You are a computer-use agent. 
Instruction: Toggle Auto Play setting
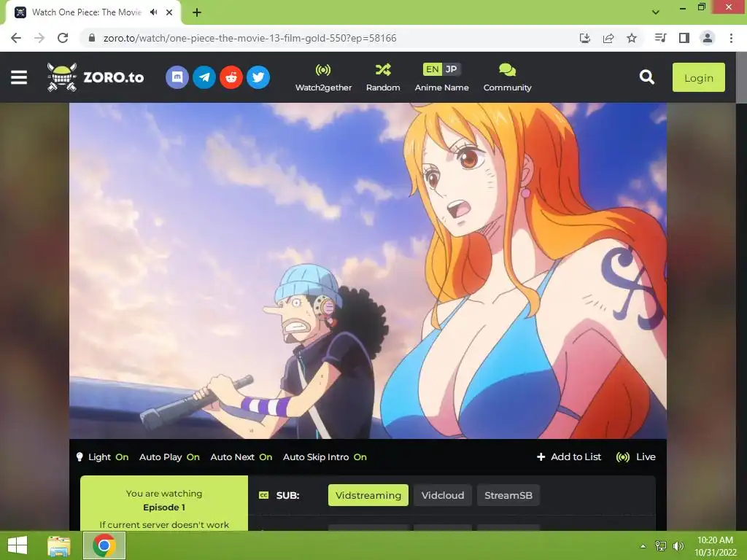169,457
